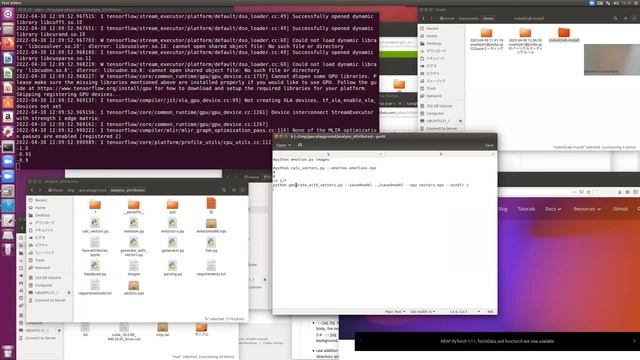Image resolution: width=640 pixels, height=360 pixels.
Task: Open Plain Text language dropdown in gedit
Action: point(395,311)
